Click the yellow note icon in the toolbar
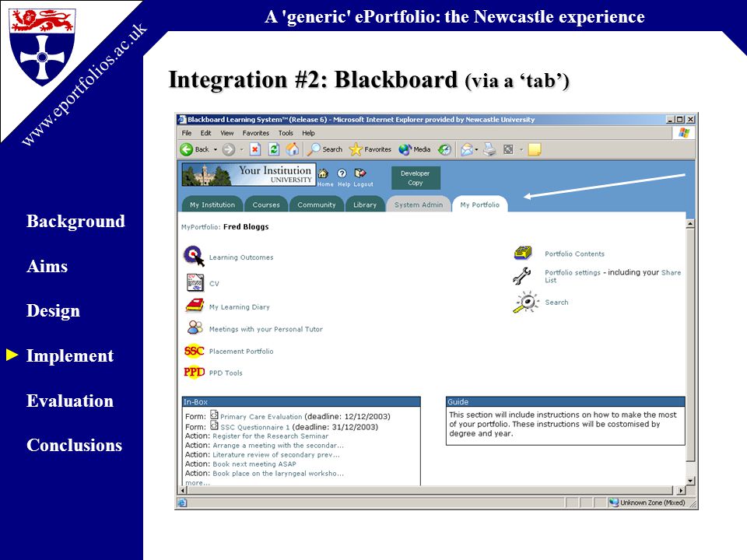 (x=535, y=149)
